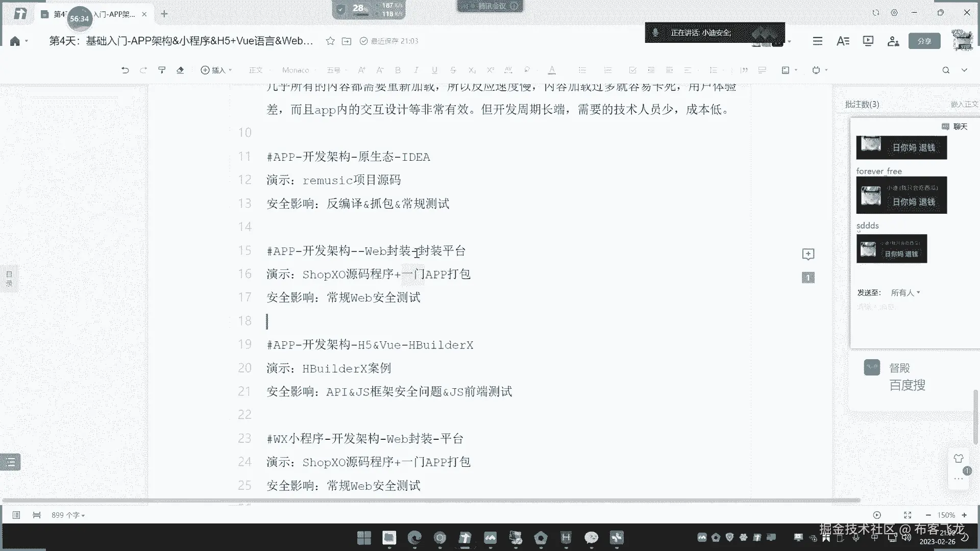
Task: Toggle bold formatting
Action: coord(398,70)
